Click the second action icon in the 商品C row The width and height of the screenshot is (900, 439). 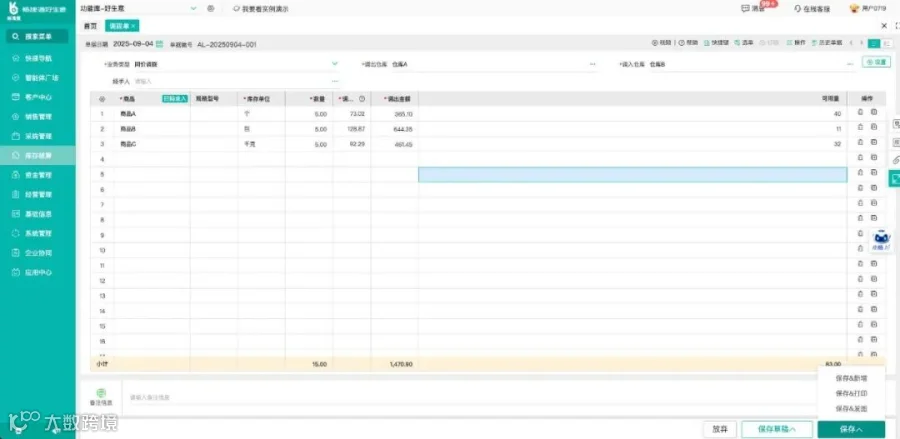click(874, 142)
